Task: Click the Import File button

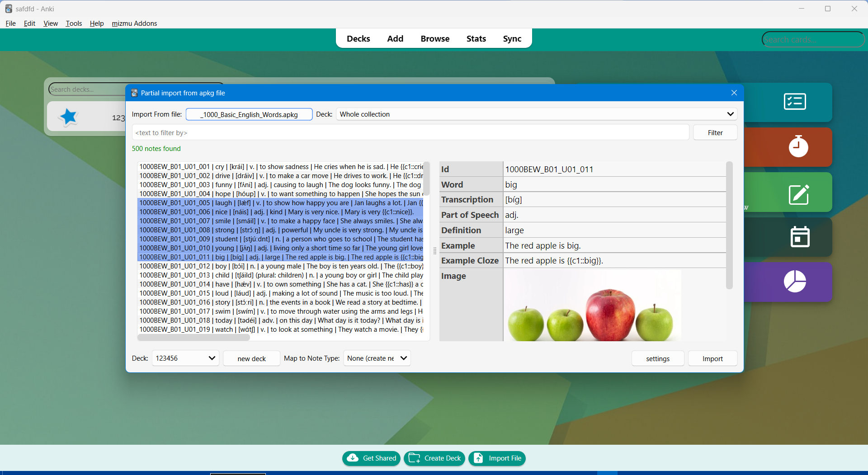Action: pos(497,458)
